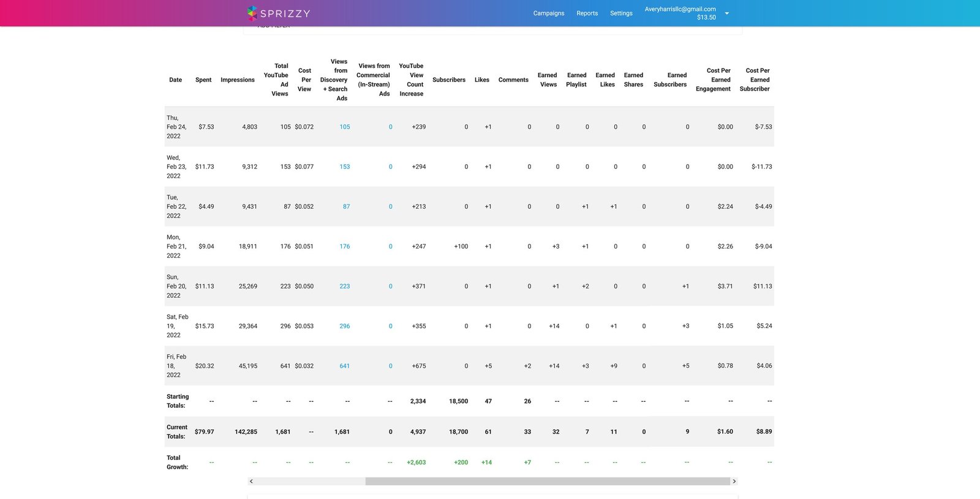Click the Spent column header
980x499 pixels.
(x=203, y=80)
